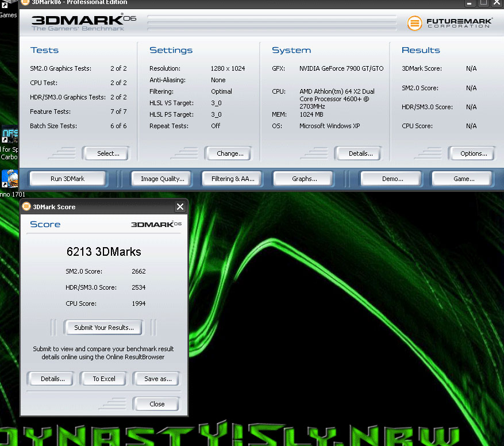Click 'Microsoft Windows XP' OS text
The width and height of the screenshot is (504, 446).
(329, 126)
